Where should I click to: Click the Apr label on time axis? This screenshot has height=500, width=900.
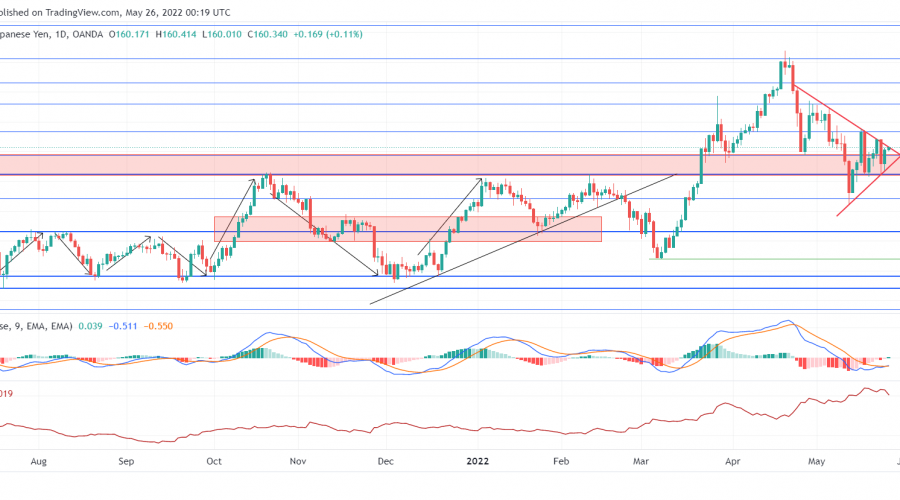(732, 462)
